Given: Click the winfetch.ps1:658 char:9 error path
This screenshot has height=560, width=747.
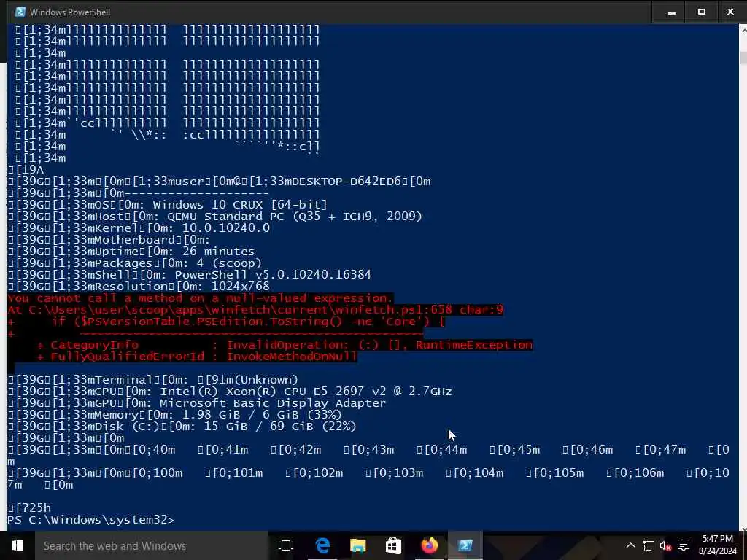Looking at the screenshot, I should pos(255,310).
